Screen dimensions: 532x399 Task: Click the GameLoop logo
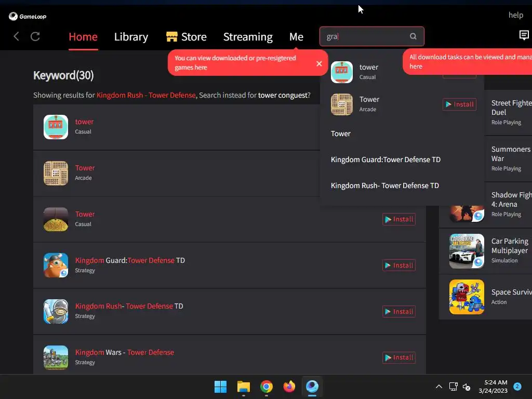(28, 16)
